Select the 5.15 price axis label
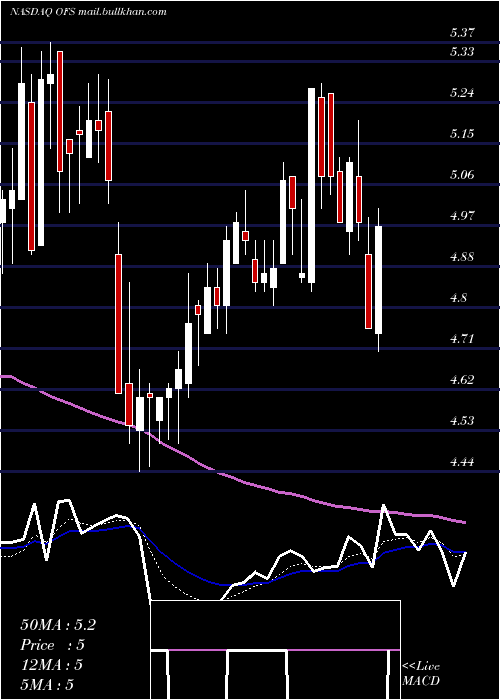The image size is (500, 700). 462,133
